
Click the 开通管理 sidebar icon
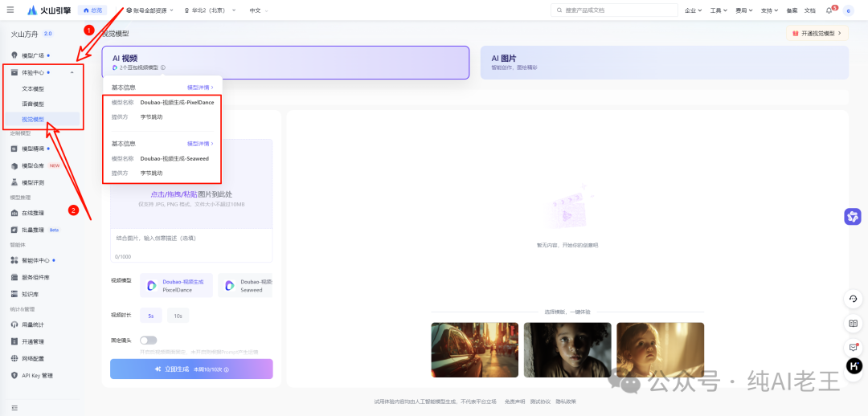click(14, 341)
